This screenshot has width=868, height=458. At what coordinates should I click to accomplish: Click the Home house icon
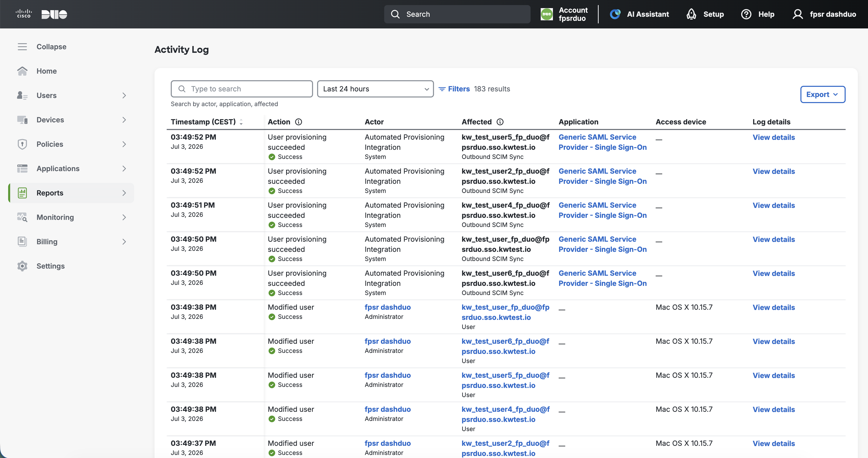coord(22,71)
